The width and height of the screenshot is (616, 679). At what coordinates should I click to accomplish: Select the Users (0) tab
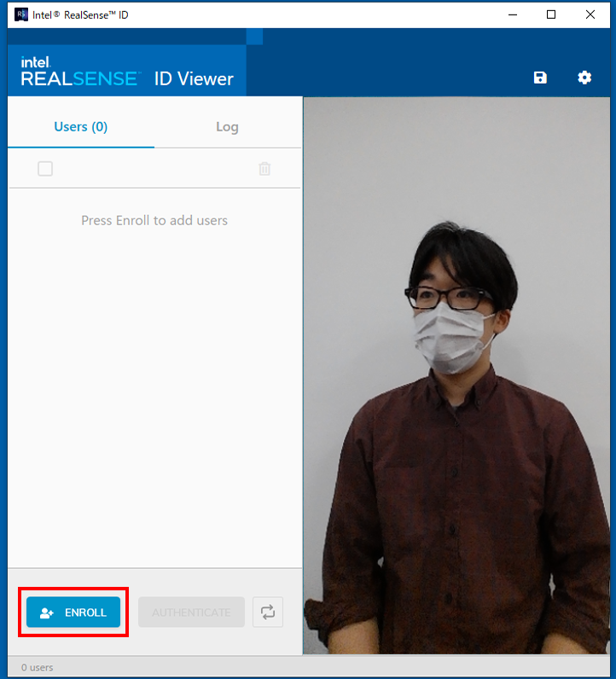(81, 127)
